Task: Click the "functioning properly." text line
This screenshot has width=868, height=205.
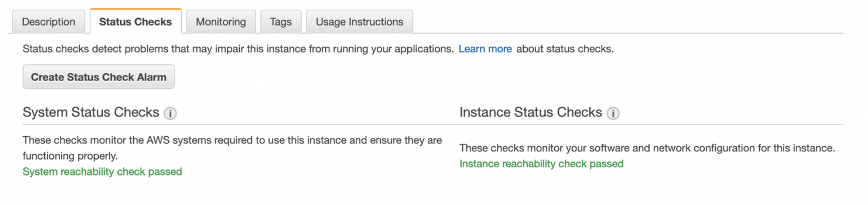Action: tap(70, 156)
